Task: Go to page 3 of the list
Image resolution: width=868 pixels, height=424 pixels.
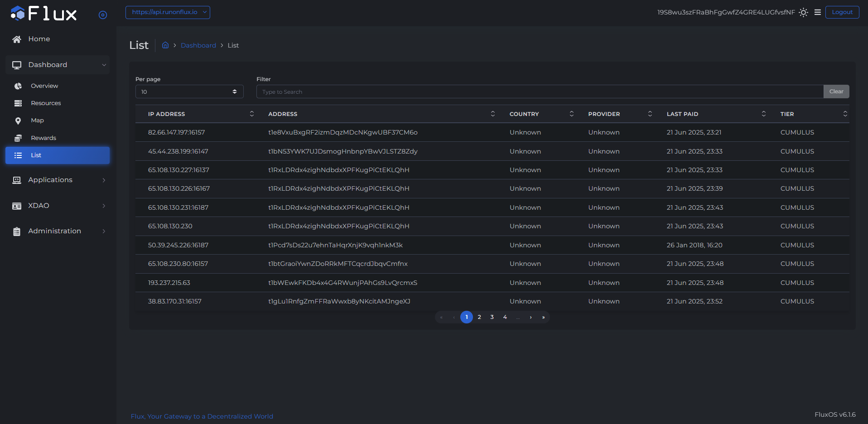Action: [492, 317]
